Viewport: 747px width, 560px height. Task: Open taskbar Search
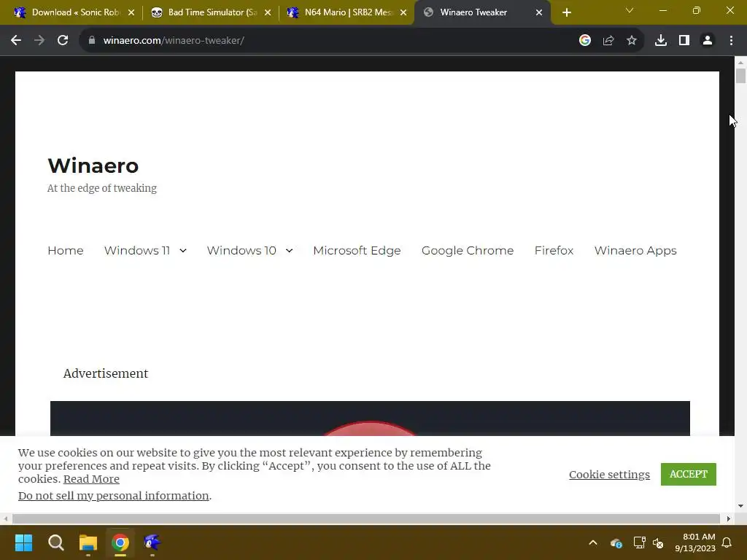(x=55, y=542)
